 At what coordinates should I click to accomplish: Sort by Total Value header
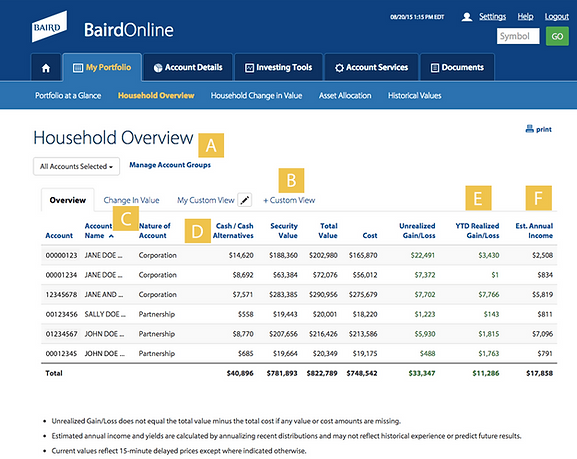328,231
